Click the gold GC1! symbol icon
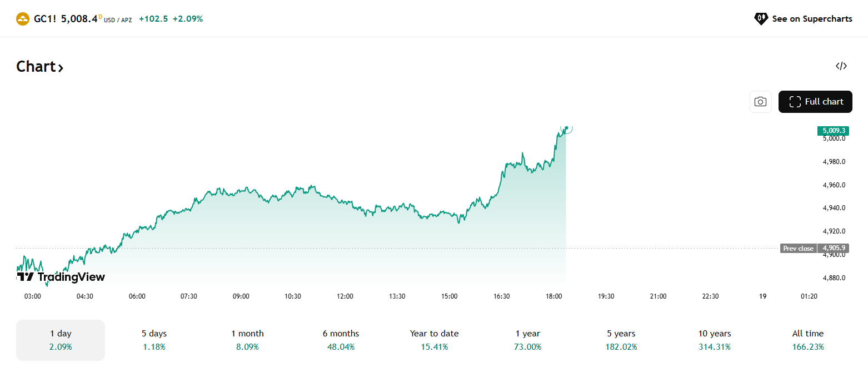 [23, 19]
